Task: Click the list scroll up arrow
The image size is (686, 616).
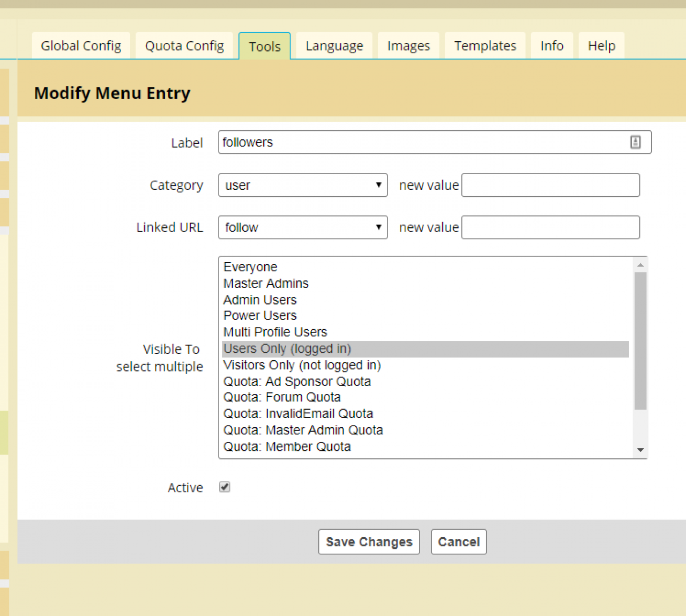Action: (640, 265)
